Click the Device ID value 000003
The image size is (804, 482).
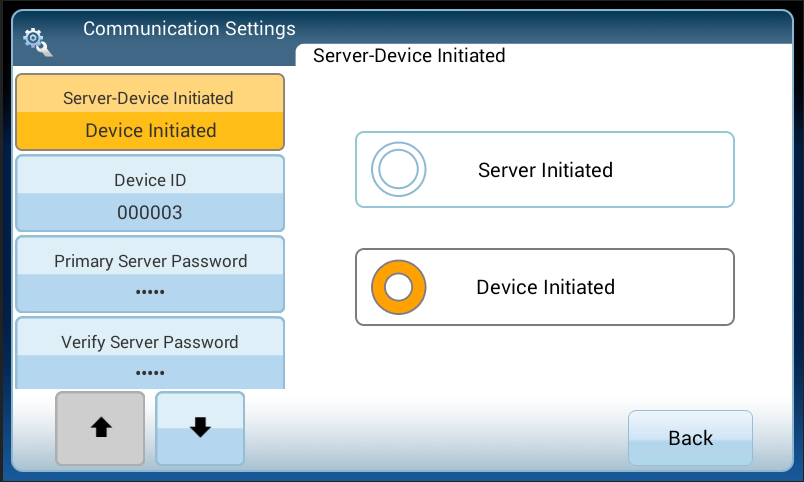[150, 212]
